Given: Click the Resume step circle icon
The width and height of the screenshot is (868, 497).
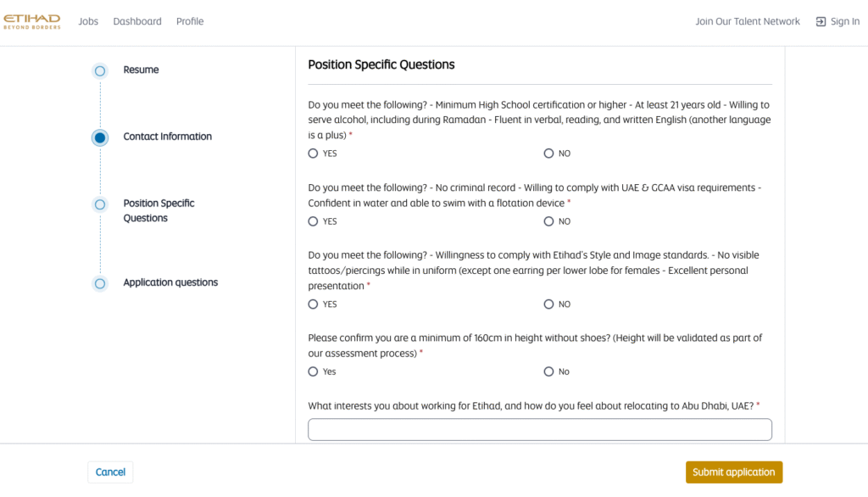Looking at the screenshot, I should point(100,71).
